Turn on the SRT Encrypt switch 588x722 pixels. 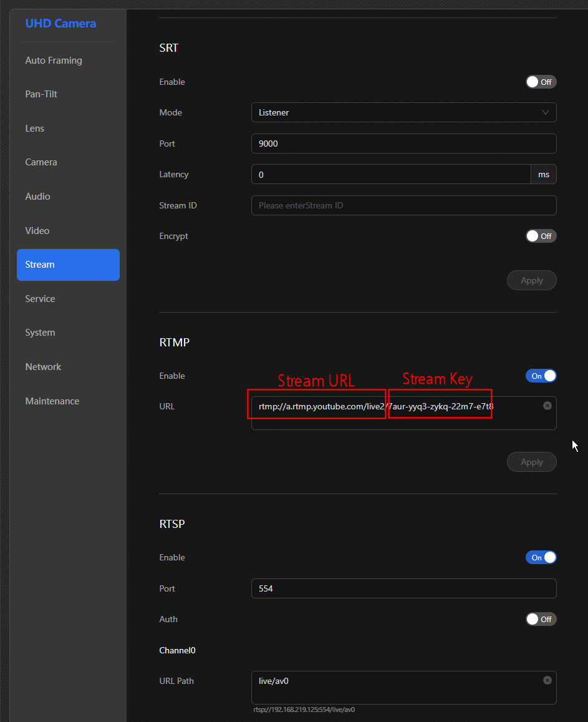point(541,237)
